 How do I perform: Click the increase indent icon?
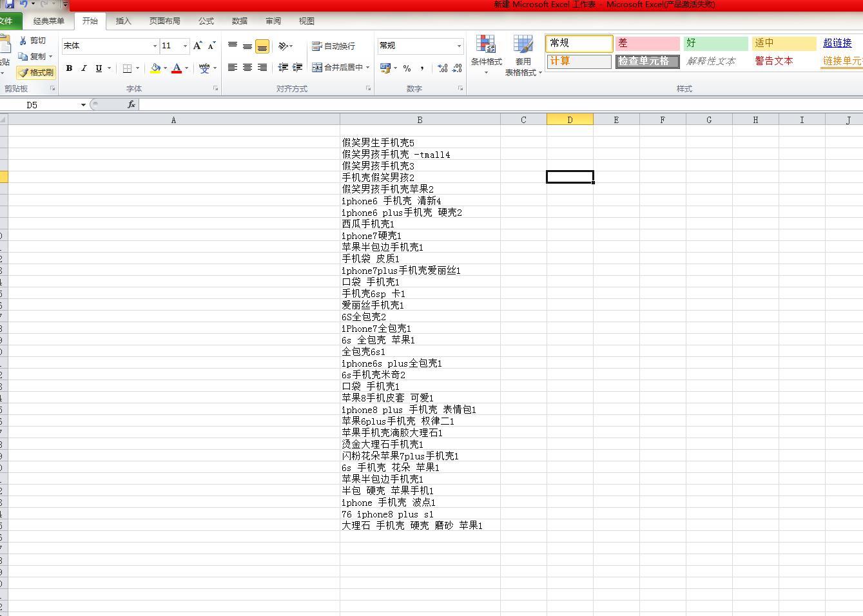pos(297,68)
